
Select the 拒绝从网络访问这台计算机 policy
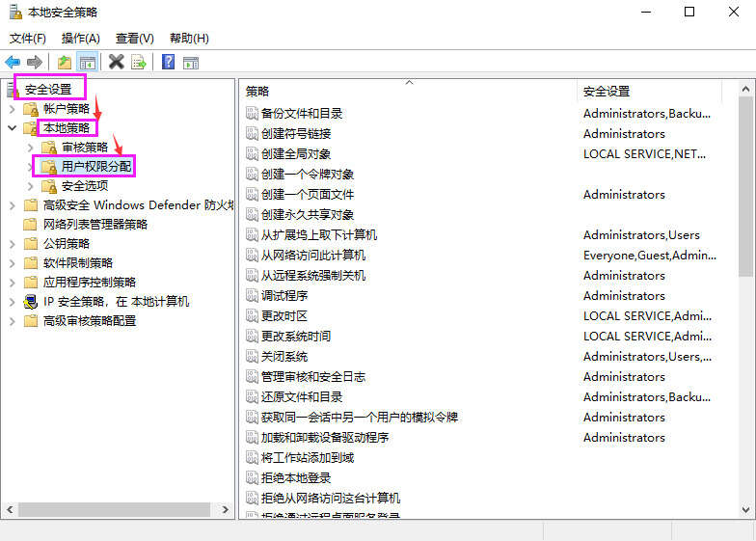pos(331,498)
